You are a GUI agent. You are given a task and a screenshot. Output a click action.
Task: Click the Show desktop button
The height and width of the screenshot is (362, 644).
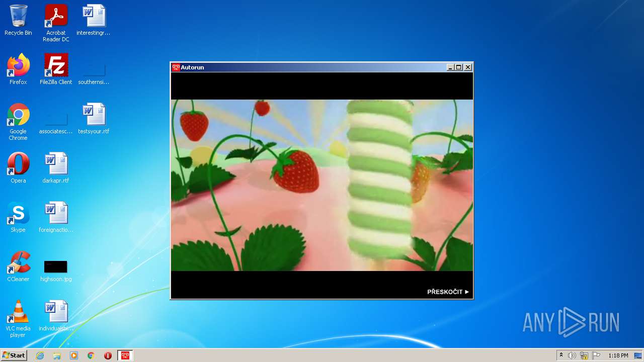click(x=638, y=355)
